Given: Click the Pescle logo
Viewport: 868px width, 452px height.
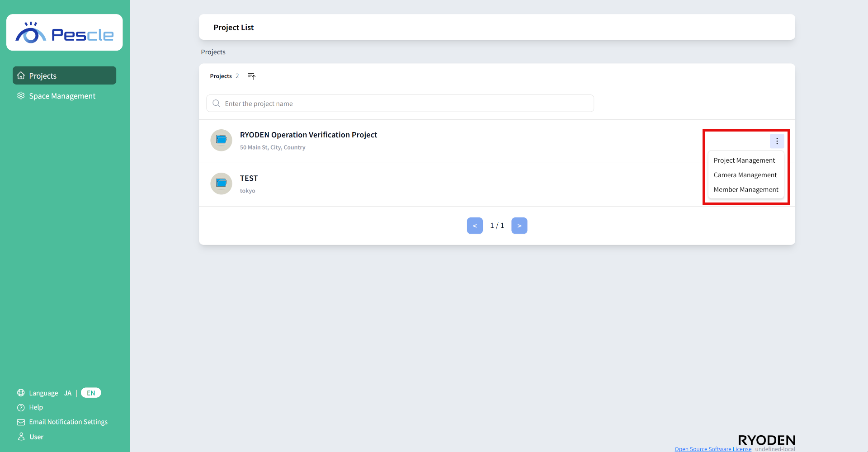Looking at the screenshot, I should [64, 32].
